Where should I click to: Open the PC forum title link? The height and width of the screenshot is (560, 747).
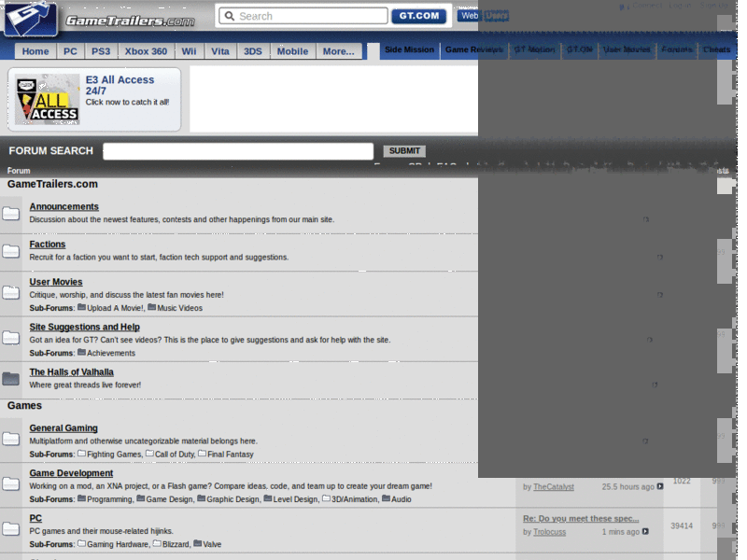tap(35, 518)
